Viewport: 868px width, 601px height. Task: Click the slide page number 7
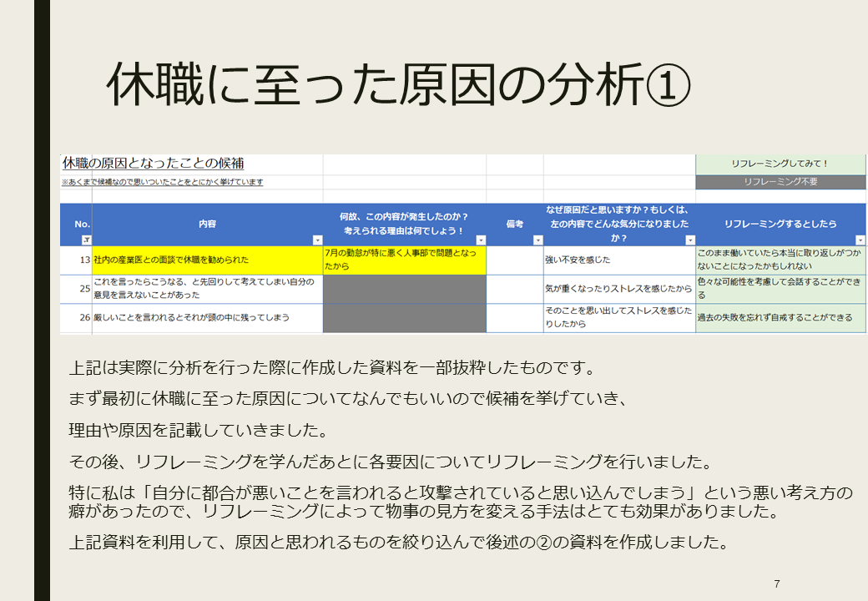tap(777, 583)
